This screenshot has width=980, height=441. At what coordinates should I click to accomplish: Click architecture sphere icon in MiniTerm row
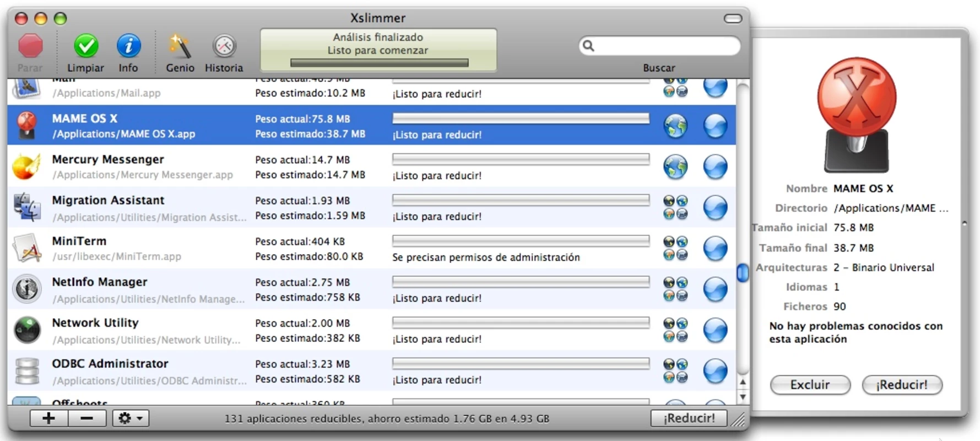[716, 248]
